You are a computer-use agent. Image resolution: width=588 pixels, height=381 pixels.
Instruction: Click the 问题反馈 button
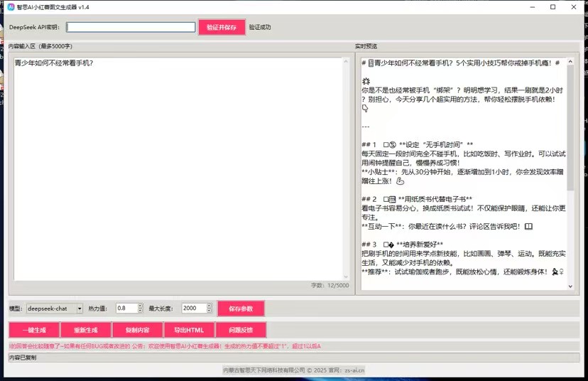coord(241,330)
